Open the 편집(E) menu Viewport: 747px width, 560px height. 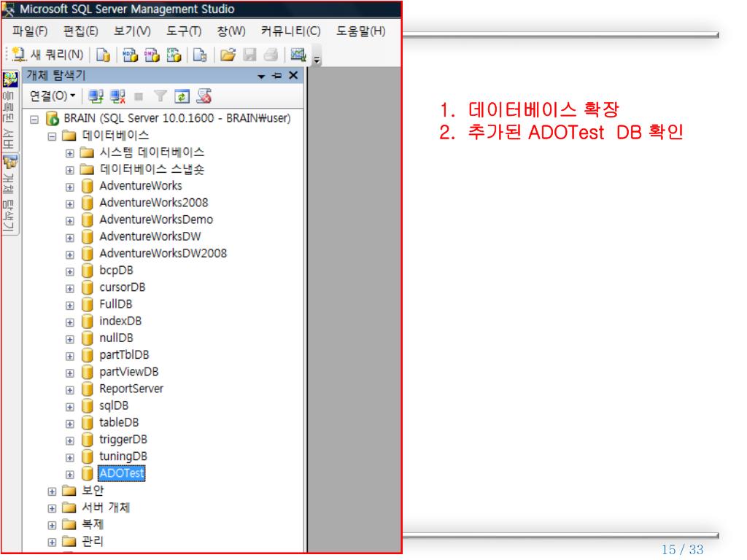[x=80, y=31]
